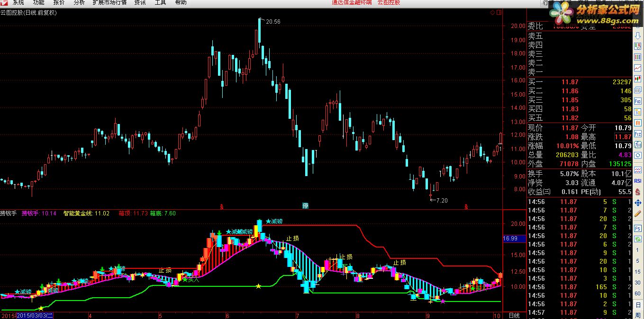644x319 pixels.
Task: Click the PE(动) value 55.5
Action: tap(625, 192)
